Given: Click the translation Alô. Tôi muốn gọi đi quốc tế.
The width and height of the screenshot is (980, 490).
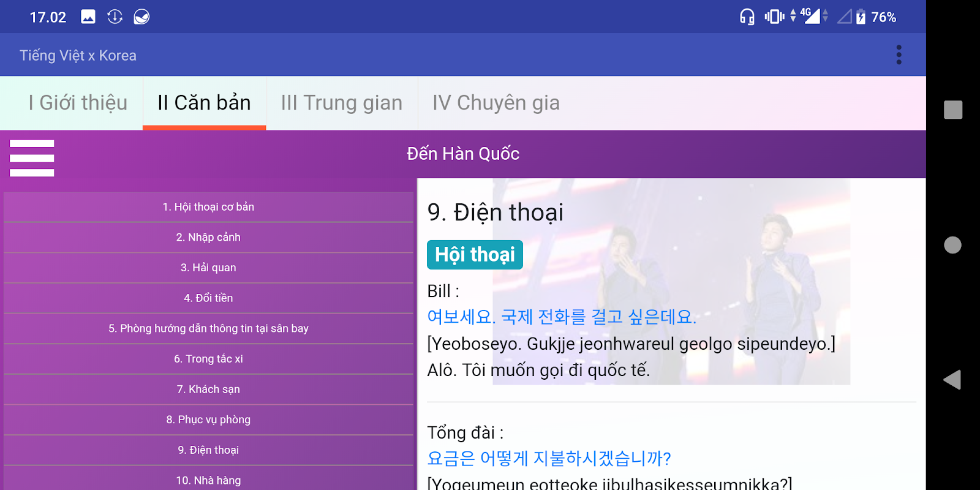Looking at the screenshot, I should coord(538,370).
